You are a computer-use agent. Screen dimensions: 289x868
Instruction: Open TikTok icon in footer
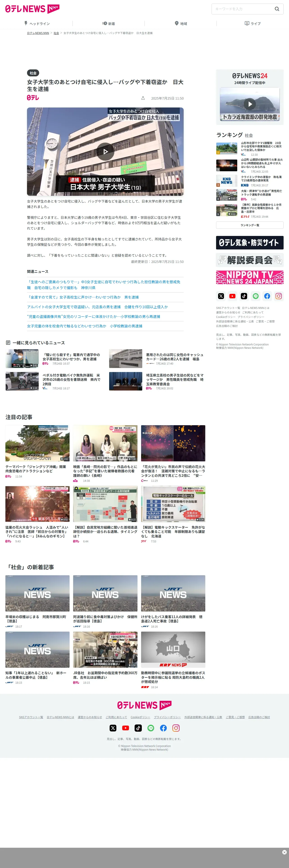[x=138, y=728]
